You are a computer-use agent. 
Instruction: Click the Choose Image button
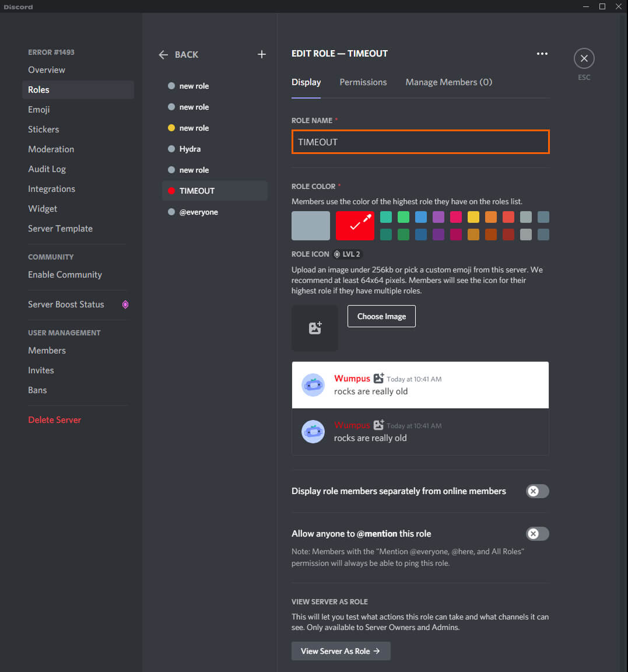[381, 316]
